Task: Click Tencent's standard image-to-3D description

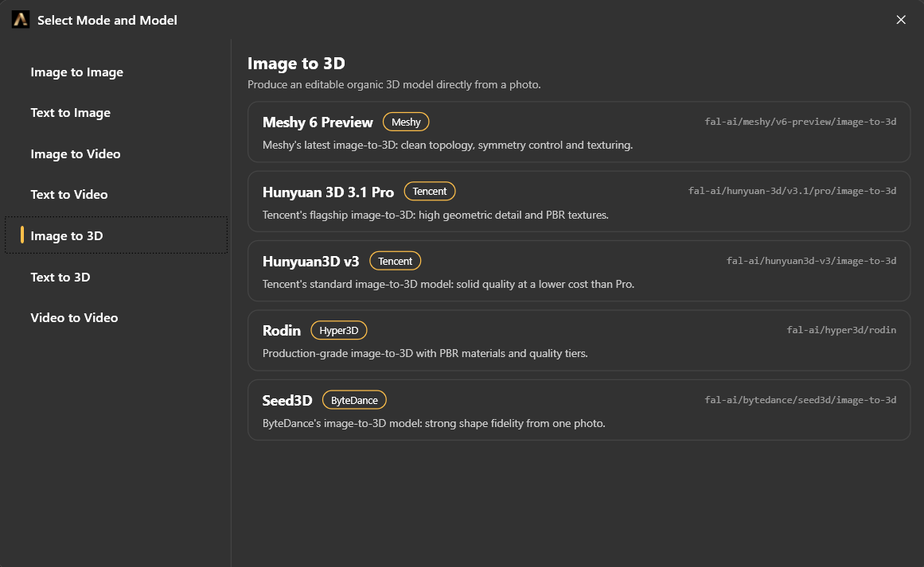Action: (448, 284)
